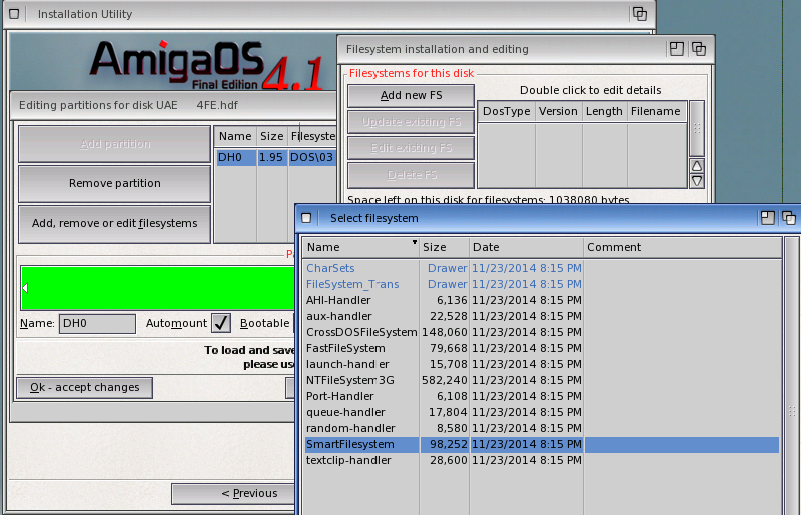Click the 148,060 size value
This screenshot has height=515, width=801.
click(444, 332)
